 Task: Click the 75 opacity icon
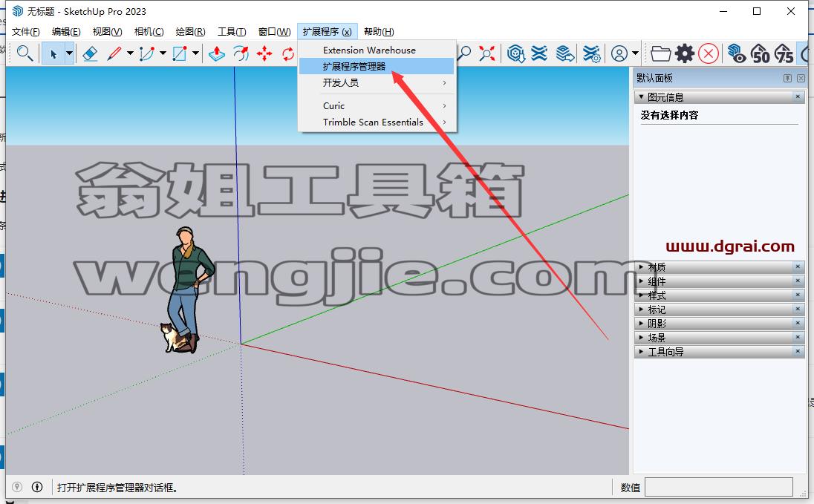[x=784, y=53]
